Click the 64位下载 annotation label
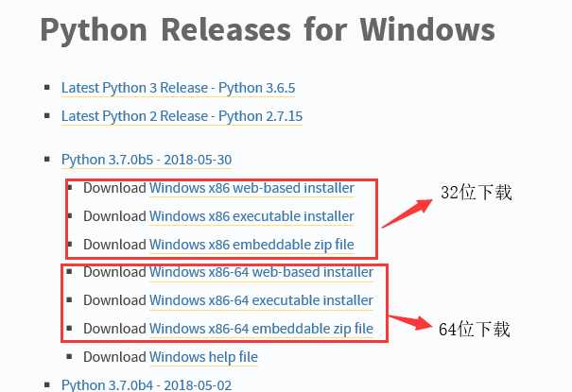 474,329
